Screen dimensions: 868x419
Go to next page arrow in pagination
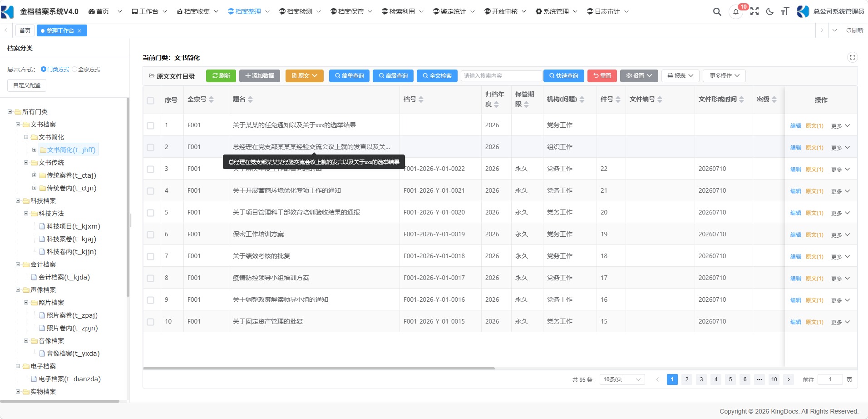pos(789,379)
